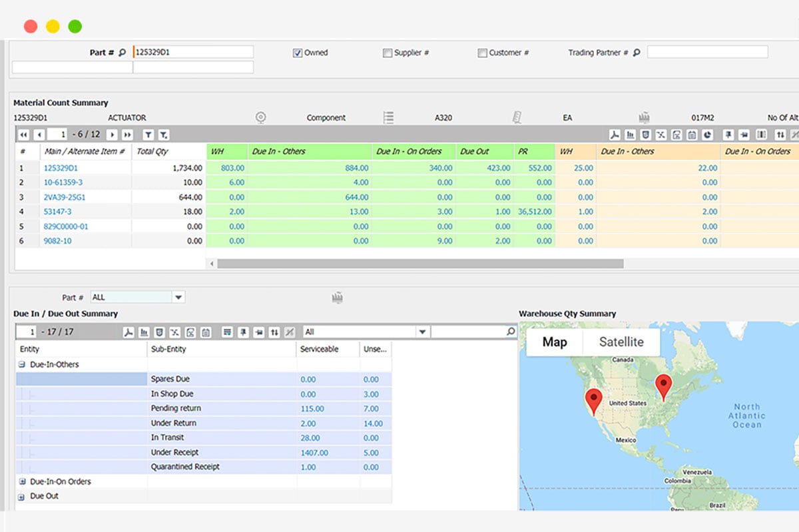Select the filter funnel icon near pagination
The width and height of the screenshot is (799, 532).
pyautogui.click(x=148, y=134)
